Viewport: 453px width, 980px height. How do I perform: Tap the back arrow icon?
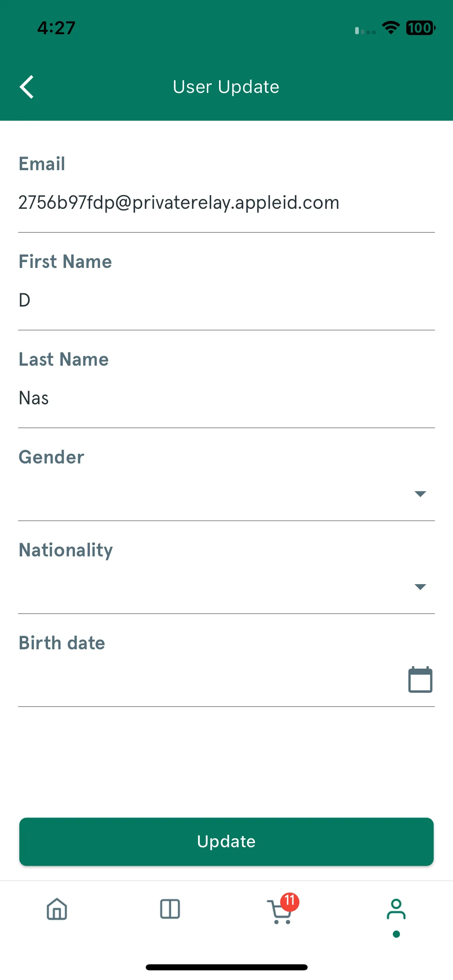pos(27,87)
